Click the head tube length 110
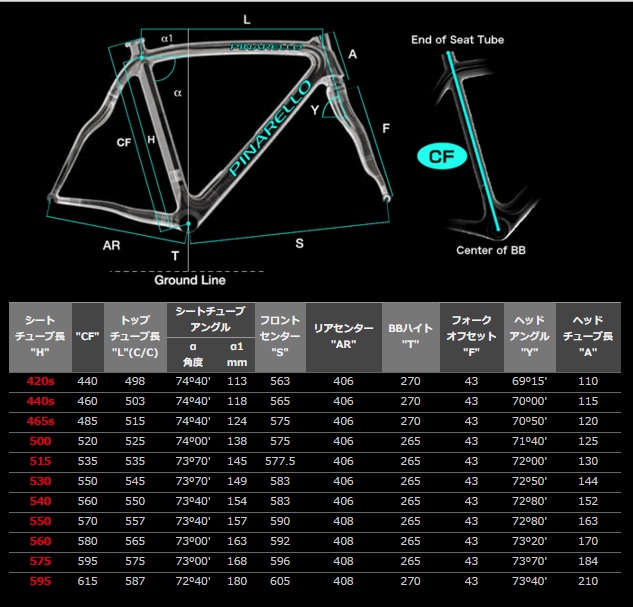 tap(588, 381)
